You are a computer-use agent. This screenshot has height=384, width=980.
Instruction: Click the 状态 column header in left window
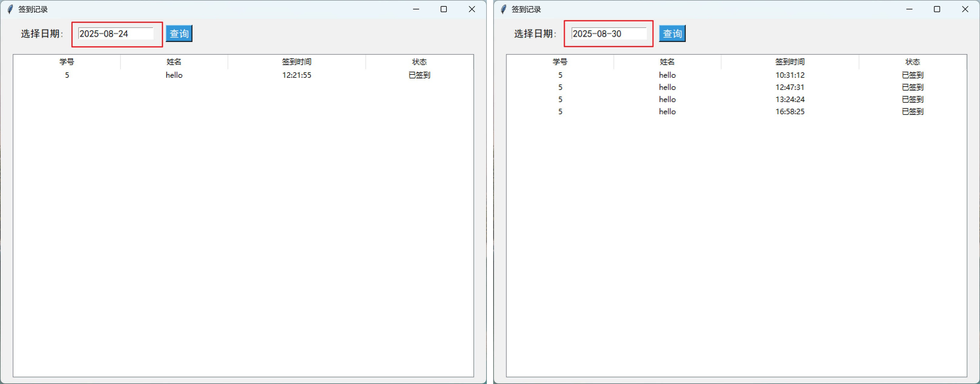[x=419, y=62]
